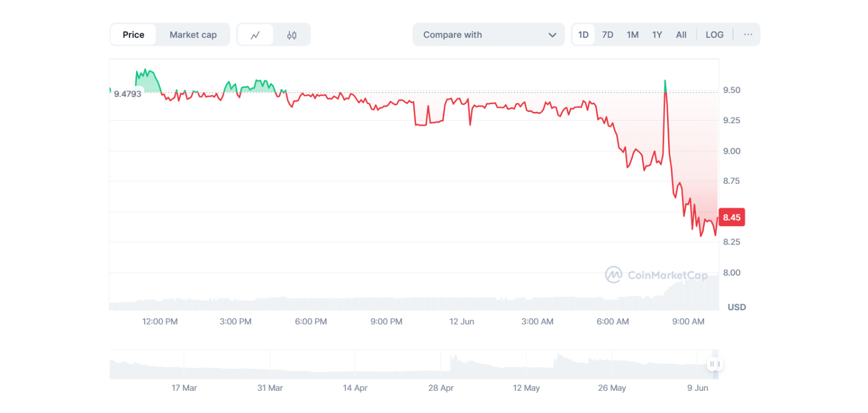Viewport: 868px width, 413px height.
Task: Click the 28 Apr overview date label
Action: click(441, 388)
